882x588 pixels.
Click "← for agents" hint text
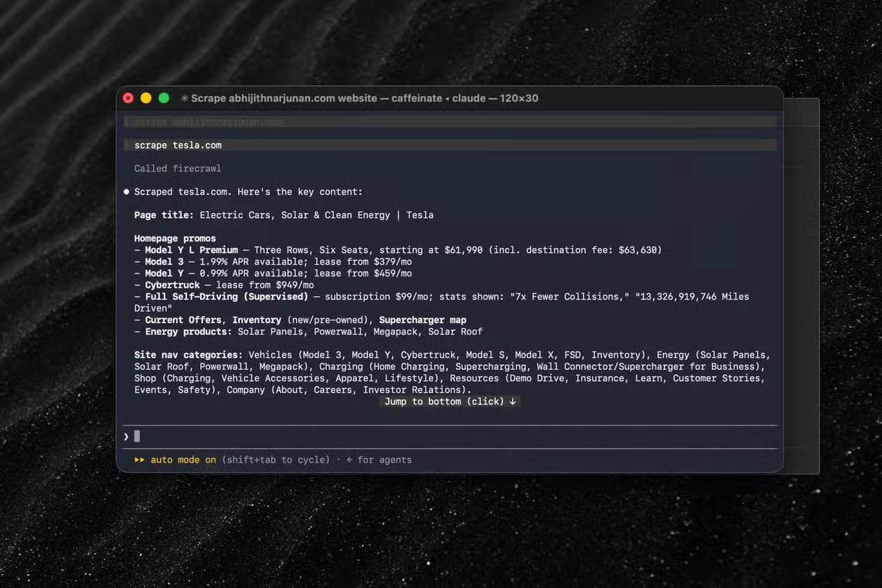pos(379,460)
